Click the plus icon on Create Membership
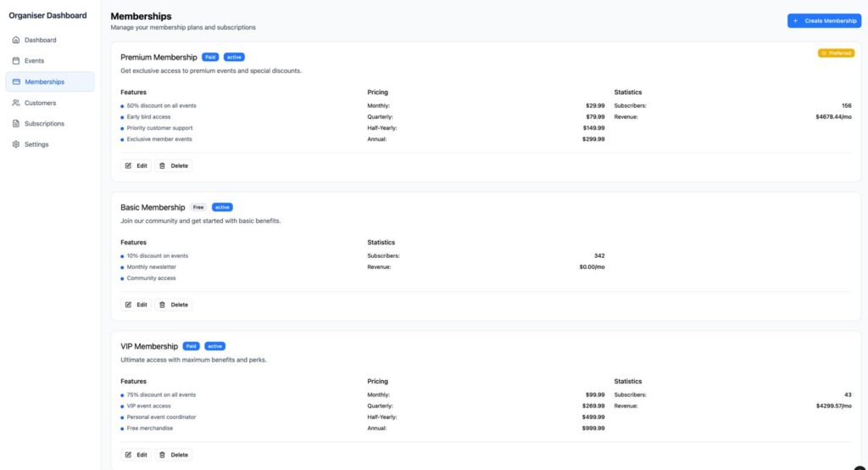The height and width of the screenshot is (470, 868). [795, 21]
